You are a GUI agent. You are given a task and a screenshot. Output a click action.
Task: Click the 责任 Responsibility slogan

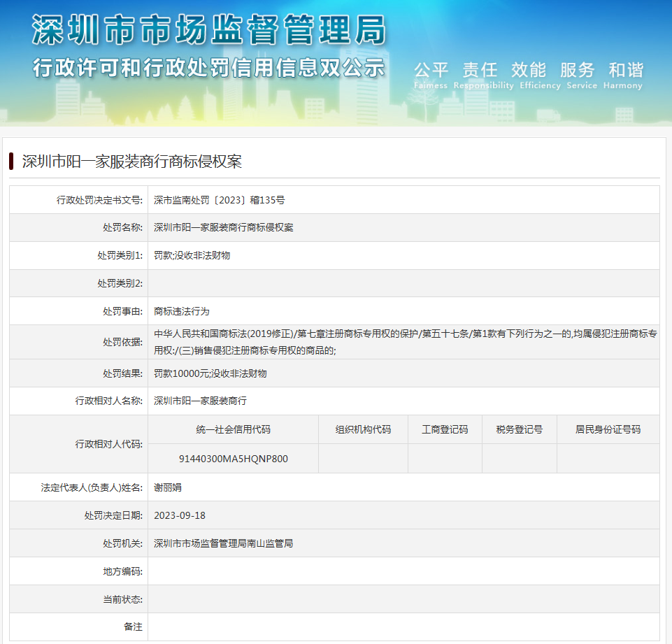coord(483,76)
